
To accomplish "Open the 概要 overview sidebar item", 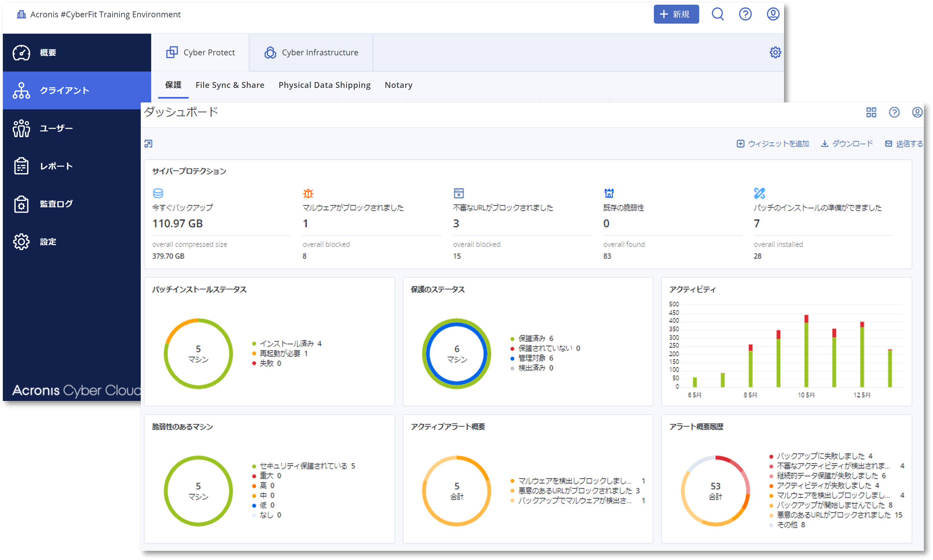I will click(x=77, y=52).
